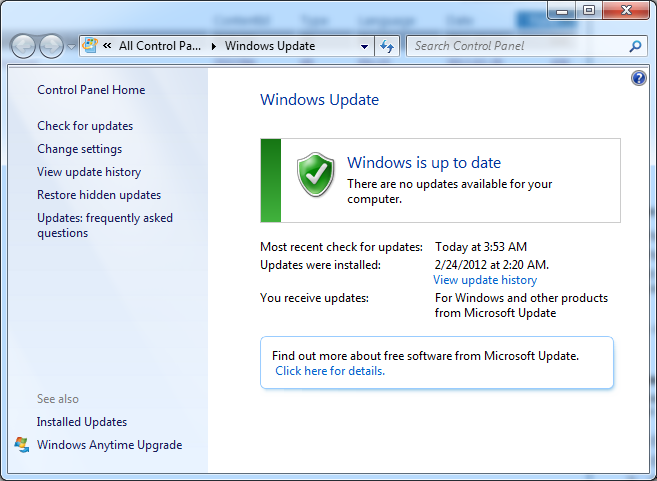
Task: Follow the Click here for details link
Action: (x=330, y=371)
